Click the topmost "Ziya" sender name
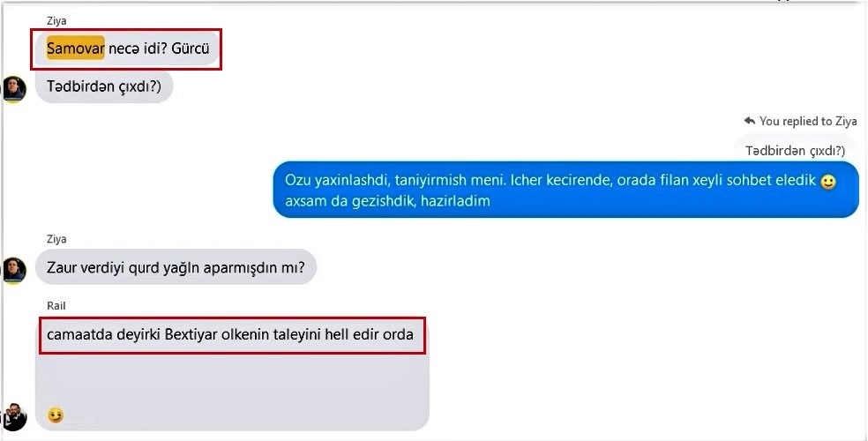868x441 pixels. click(x=56, y=21)
